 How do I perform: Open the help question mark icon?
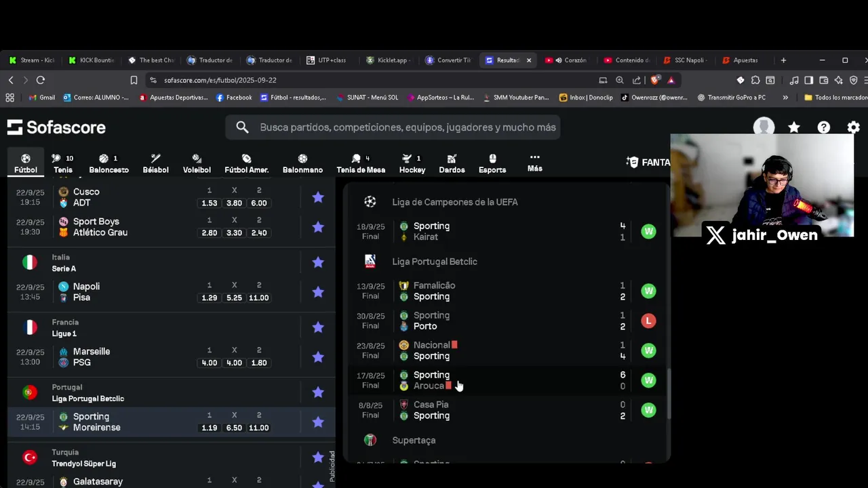[x=824, y=127]
